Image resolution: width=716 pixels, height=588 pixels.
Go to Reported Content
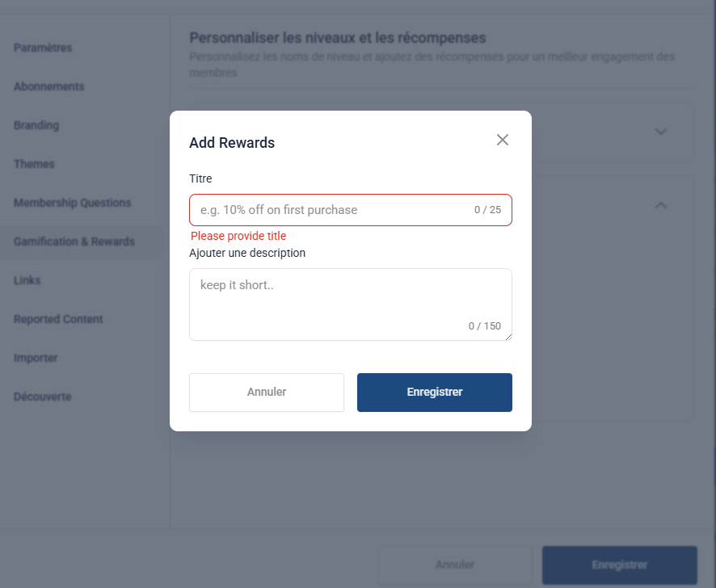[x=58, y=319]
